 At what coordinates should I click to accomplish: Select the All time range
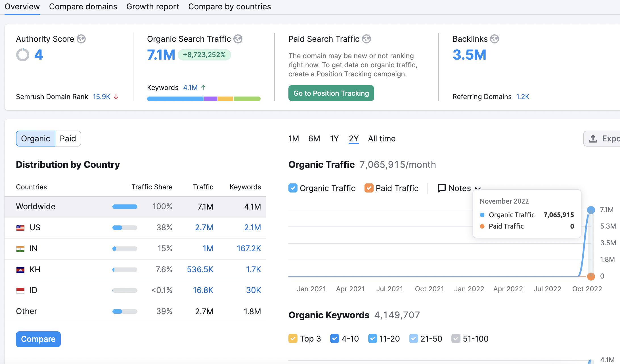pos(382,139)
